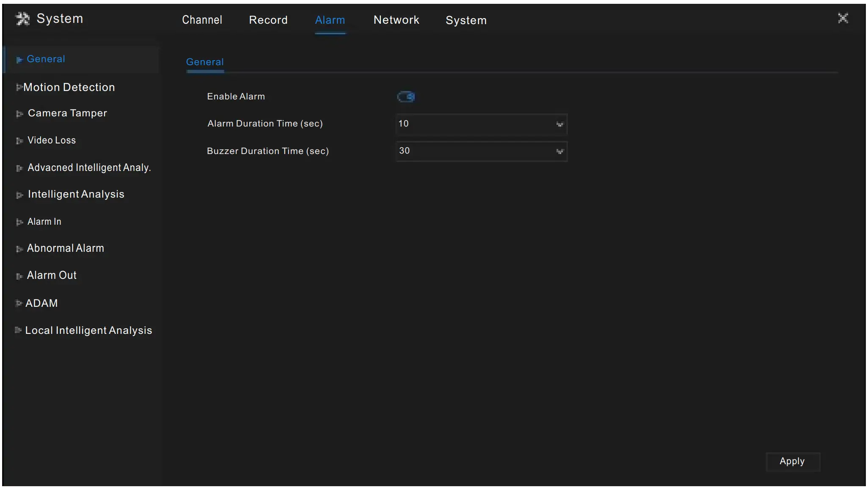Click arrow icon beside Abnormal Alarm

tap(19, 249)
